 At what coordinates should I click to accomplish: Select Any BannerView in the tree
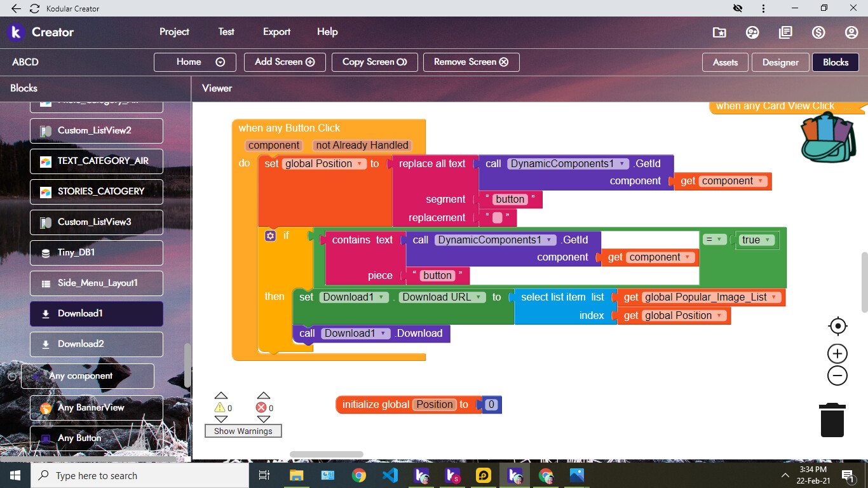coord(97,408)
